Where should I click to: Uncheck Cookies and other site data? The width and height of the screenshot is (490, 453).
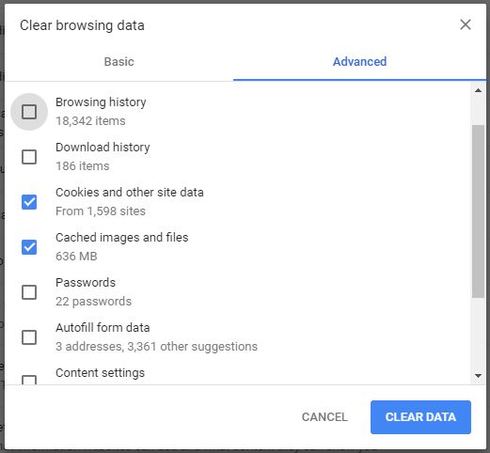(29, 202)
